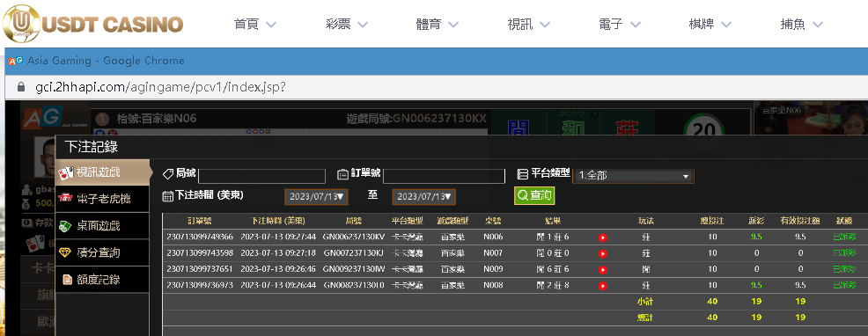The image size is (868, 336).
Task: Click the 百家樂N06 live video thumbnail
Action: [x=810, y=119]
